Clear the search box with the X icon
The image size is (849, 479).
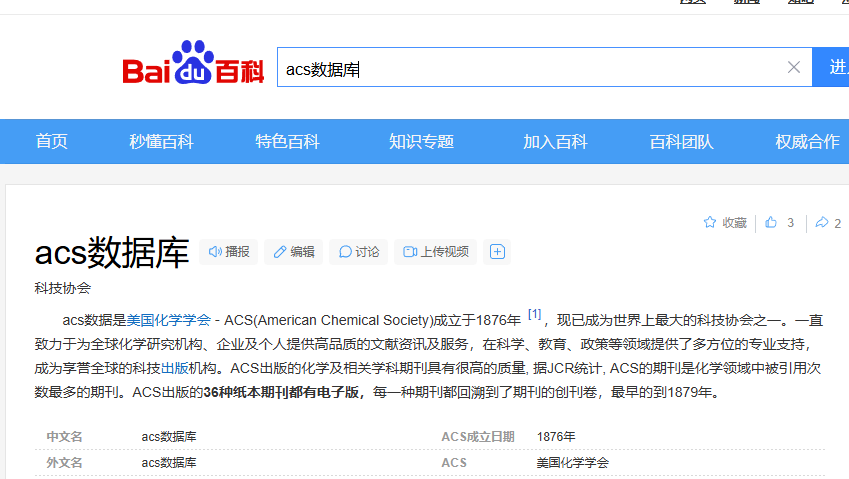tap(794, 67)
